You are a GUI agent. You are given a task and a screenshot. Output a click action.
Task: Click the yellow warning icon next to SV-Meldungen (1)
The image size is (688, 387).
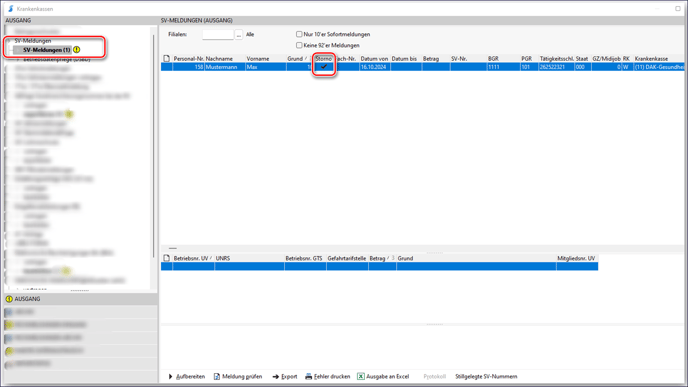(77, 50)
